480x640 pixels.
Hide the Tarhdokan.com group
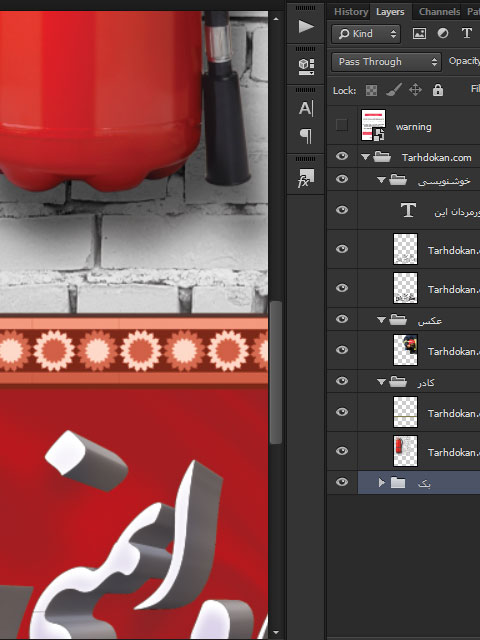[x=342, y=156]
